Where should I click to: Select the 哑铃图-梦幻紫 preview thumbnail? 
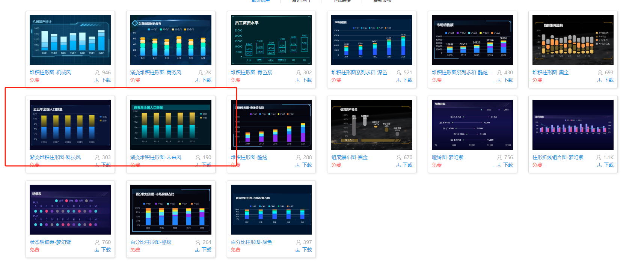(472, 125)
